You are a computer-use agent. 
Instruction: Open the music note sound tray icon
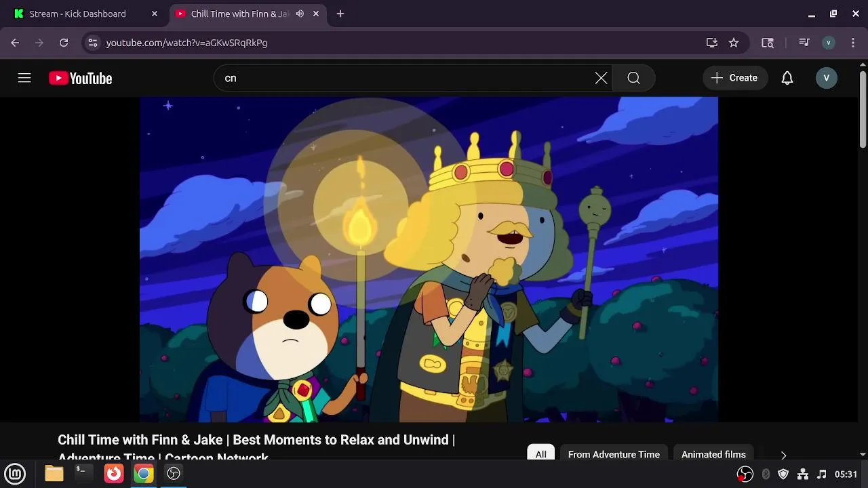pos(822,474)
